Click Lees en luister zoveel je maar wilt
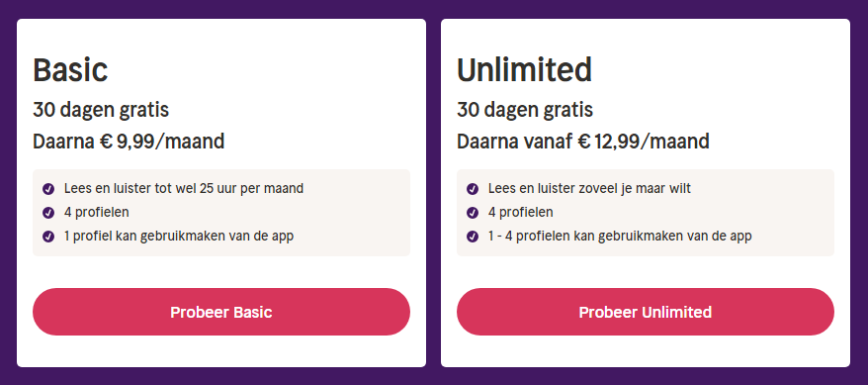Screen dimensions: 868x385 (x=589, y=188)
